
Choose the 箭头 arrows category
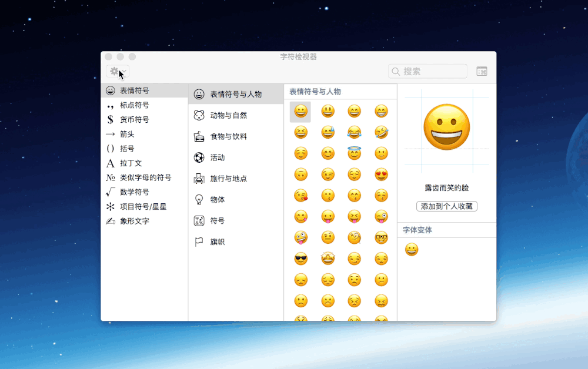coord(145,134)
